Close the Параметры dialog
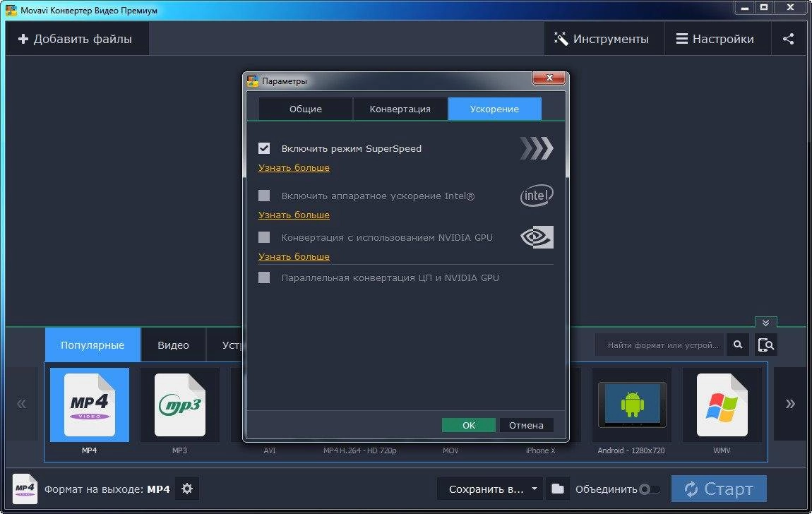The height and width of the screenshot is (514, 812). (549, 78)
